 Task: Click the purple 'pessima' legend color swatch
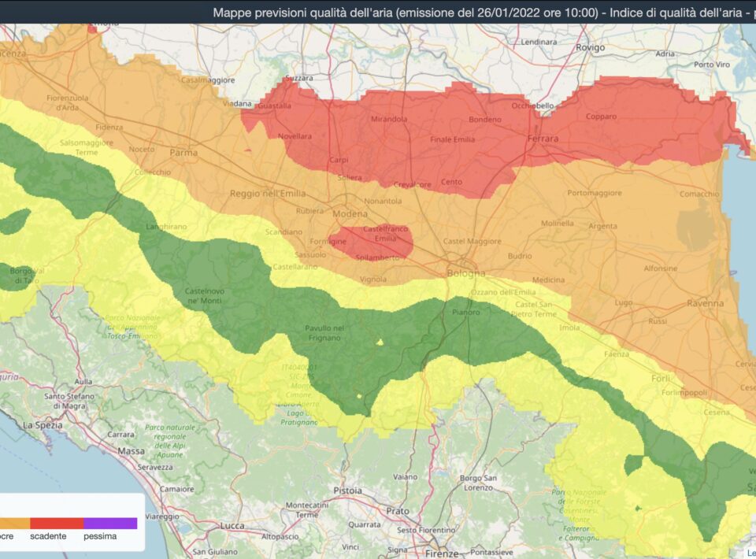pyautogui.click(x=110, y=523)
